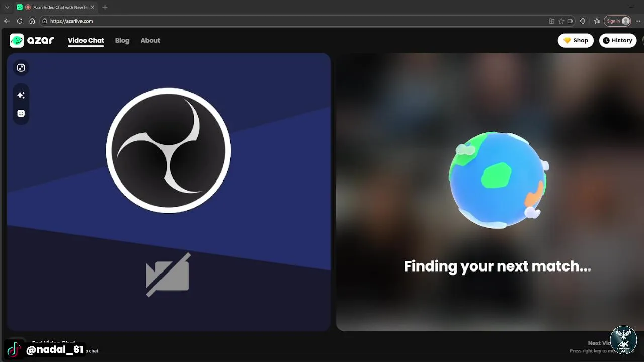The width and height of the screenshot is (644, 362).
Task: Reload the azarlive.com page
Action: pos(20,21)
